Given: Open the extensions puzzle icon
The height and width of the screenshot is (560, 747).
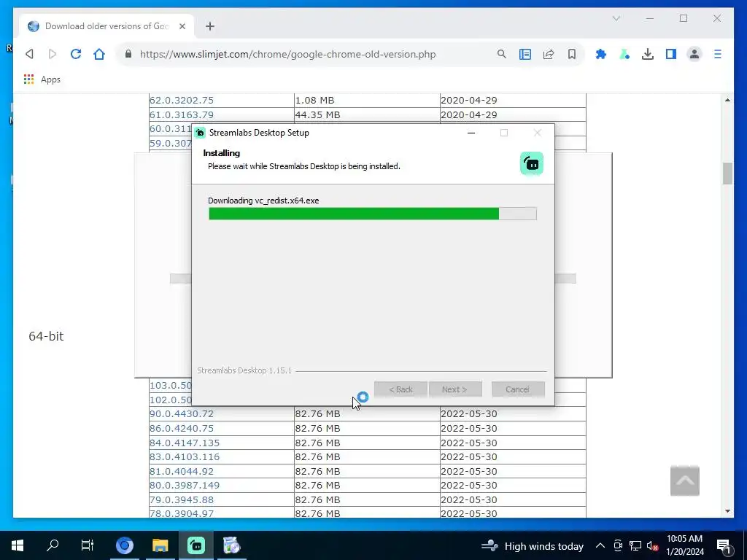Looking at the screenshot, I should [601, 54].
